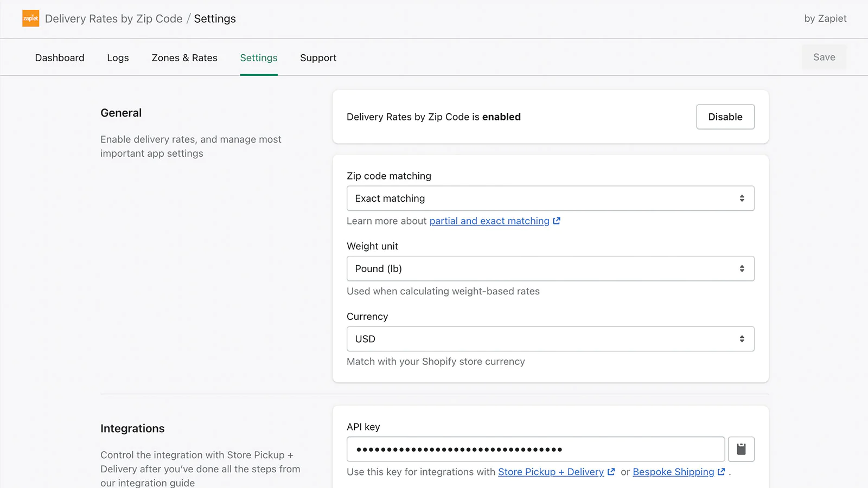Click external-link icon after partial and exact matching
This screenshot has height=488, width=868.
[557, 221]
